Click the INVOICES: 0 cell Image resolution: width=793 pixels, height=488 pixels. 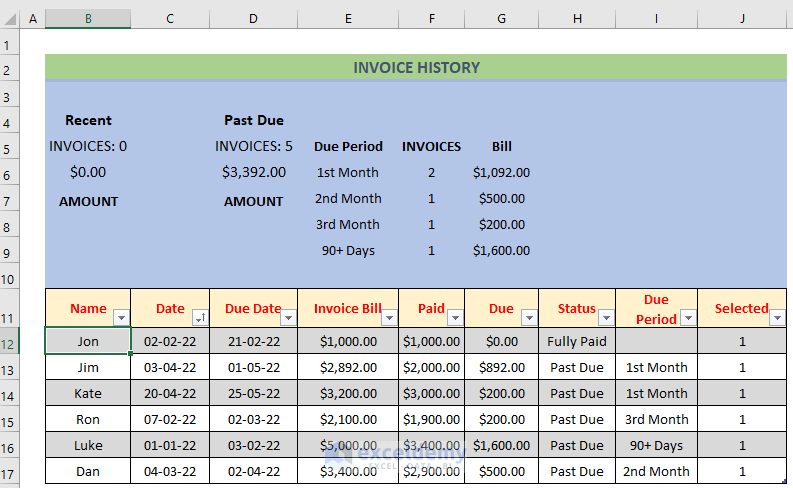88,147
